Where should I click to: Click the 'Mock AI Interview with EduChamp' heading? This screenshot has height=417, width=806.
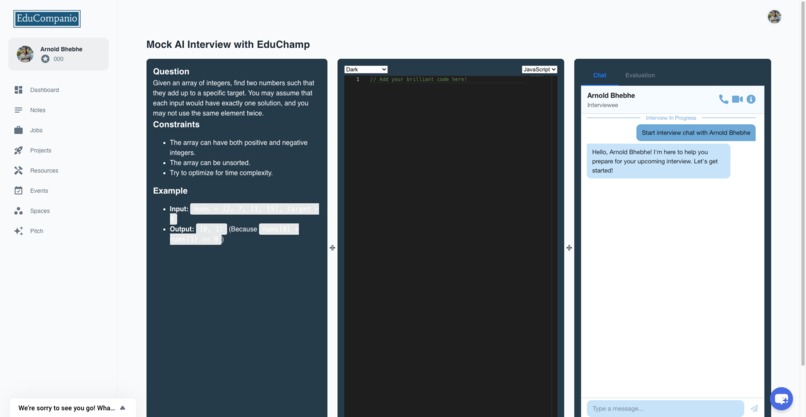pos(228,45)
